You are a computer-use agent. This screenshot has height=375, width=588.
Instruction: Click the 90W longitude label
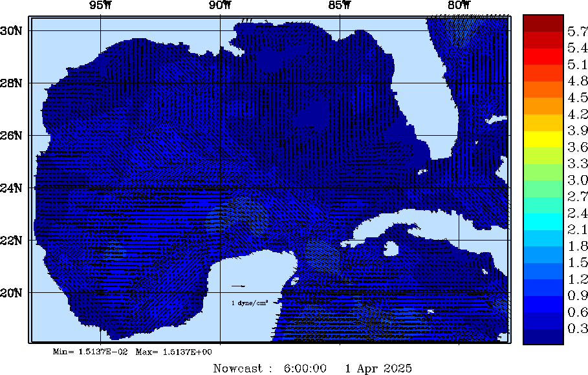click(220, 5)
